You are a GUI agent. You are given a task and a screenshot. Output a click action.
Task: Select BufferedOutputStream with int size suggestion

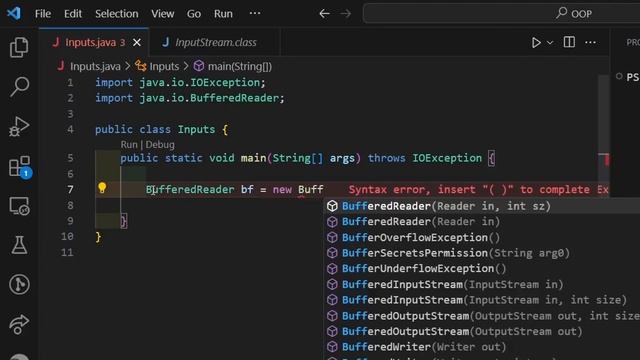tap(482, 316)
